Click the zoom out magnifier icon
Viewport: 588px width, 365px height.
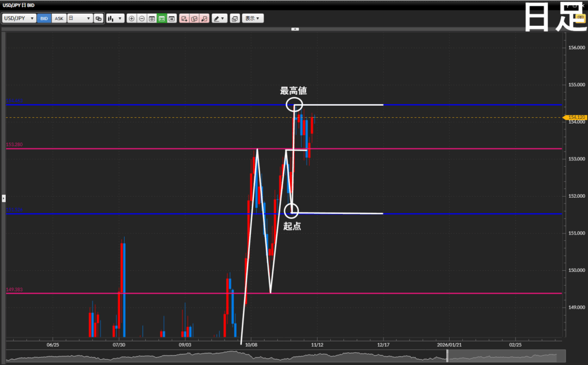coord(141,18)
